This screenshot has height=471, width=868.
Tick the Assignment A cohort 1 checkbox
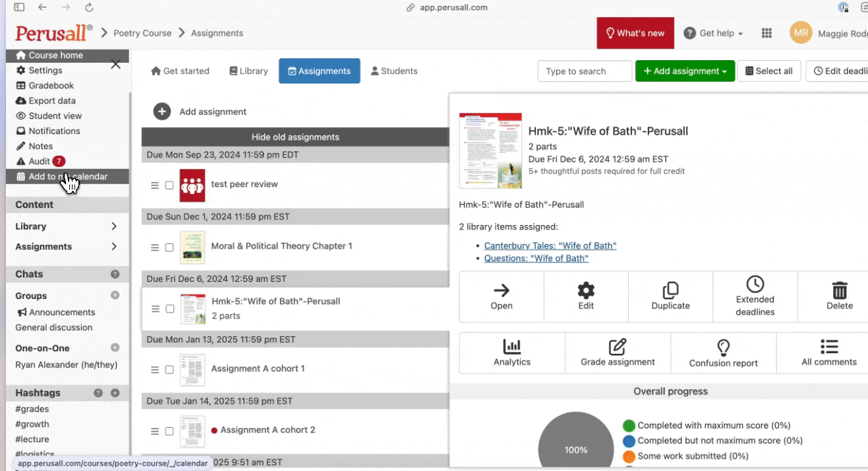(169, 370)
